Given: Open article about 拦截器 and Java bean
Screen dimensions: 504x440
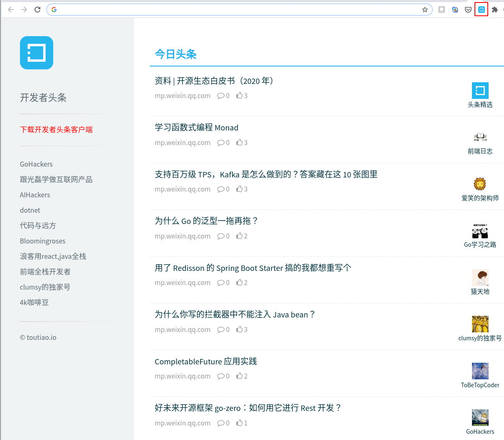Looking at the screenshot, I should coord(235,315).
